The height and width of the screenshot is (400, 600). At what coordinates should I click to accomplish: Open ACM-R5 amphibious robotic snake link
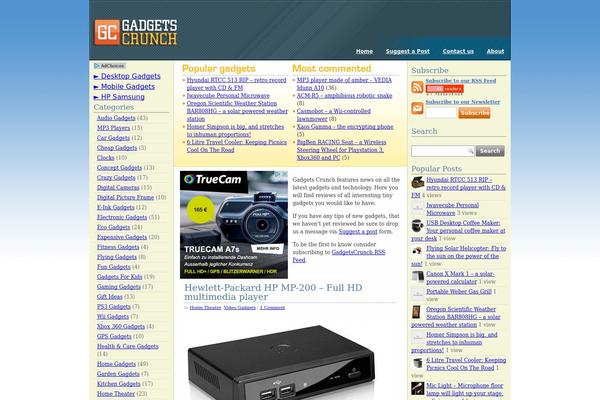(344, 96)
